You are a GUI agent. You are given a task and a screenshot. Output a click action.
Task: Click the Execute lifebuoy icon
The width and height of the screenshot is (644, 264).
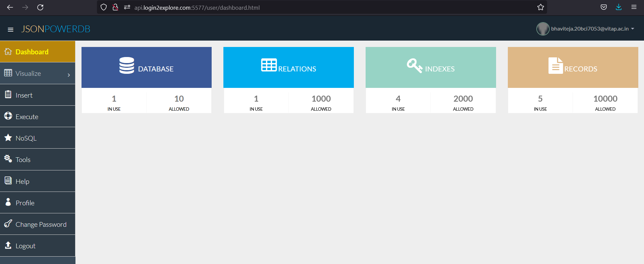[8, 116]
